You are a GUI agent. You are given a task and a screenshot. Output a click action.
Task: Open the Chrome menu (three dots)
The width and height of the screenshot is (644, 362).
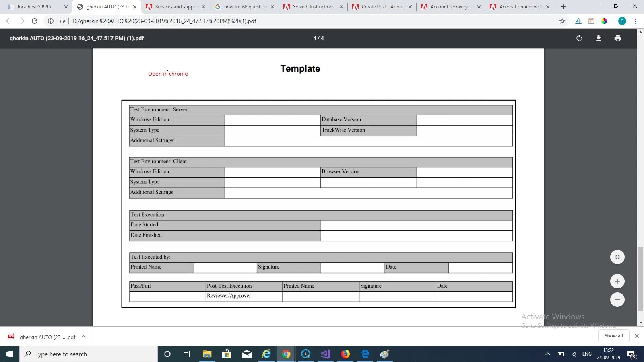point(635,21)
